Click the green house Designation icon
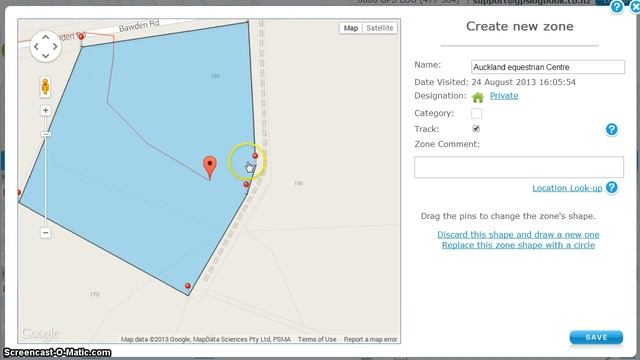Image resolution: width=640 pixels, height=360 pixels. tap(478, 97)
